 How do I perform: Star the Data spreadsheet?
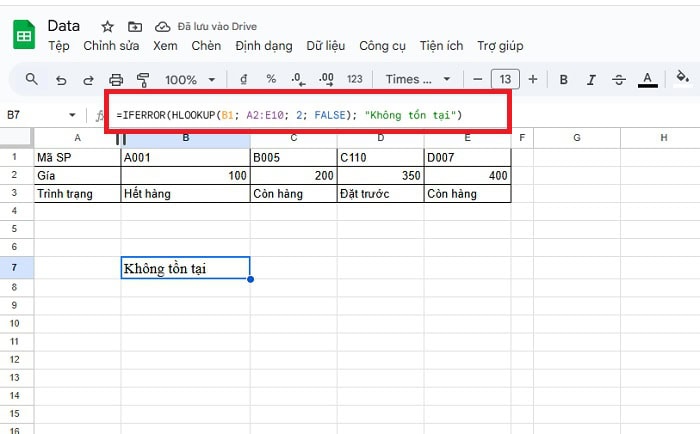coord(108,27)
